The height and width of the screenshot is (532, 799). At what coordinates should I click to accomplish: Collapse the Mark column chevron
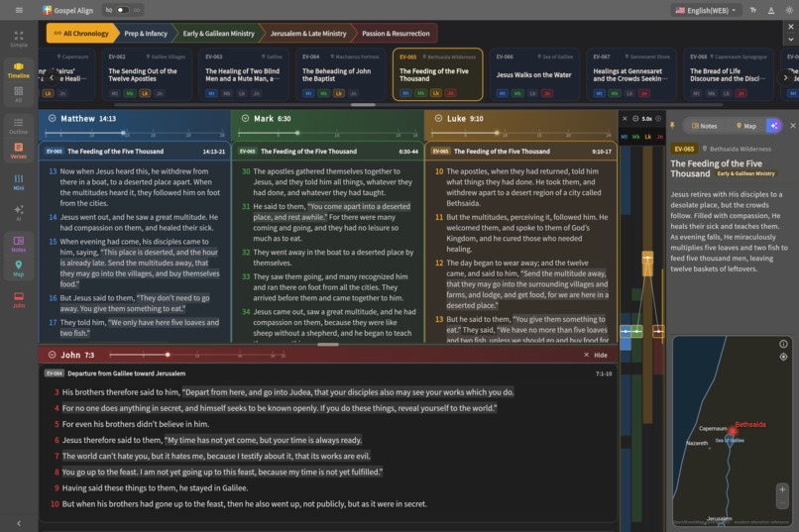(245, 118)
